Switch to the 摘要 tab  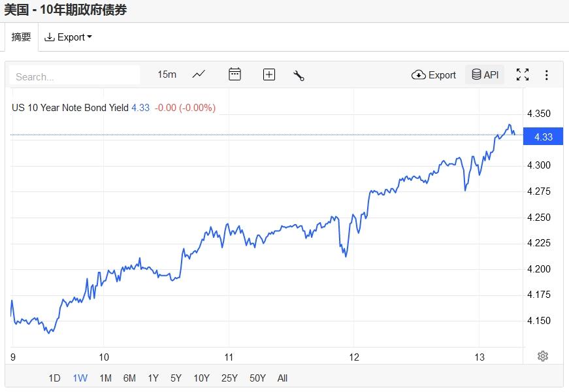22,37
